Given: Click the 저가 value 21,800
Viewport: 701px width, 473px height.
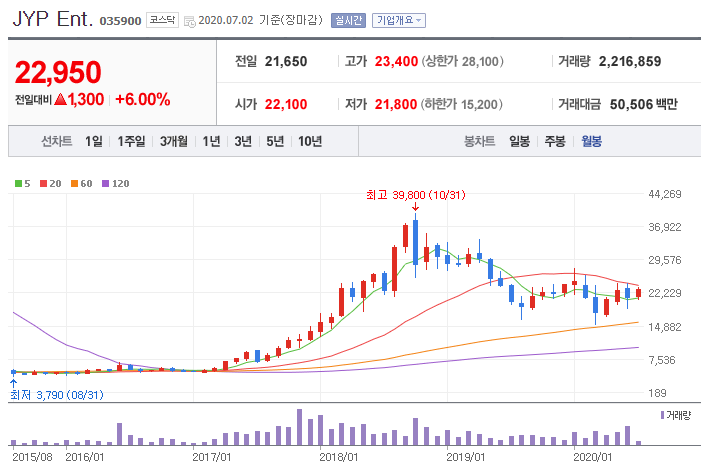Looking at the screenshot, I should [x=396, y=104].
